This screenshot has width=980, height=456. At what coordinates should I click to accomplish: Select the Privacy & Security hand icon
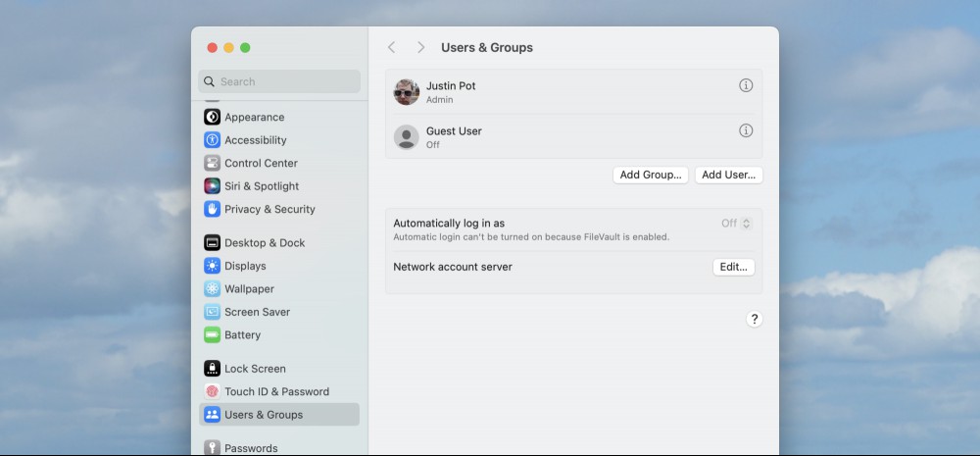click(x=212, y=209)
